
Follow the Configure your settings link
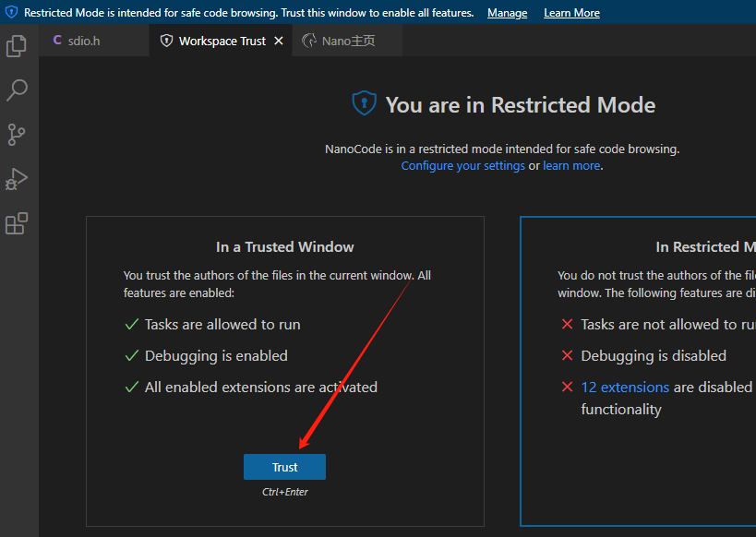pos(462,166)
